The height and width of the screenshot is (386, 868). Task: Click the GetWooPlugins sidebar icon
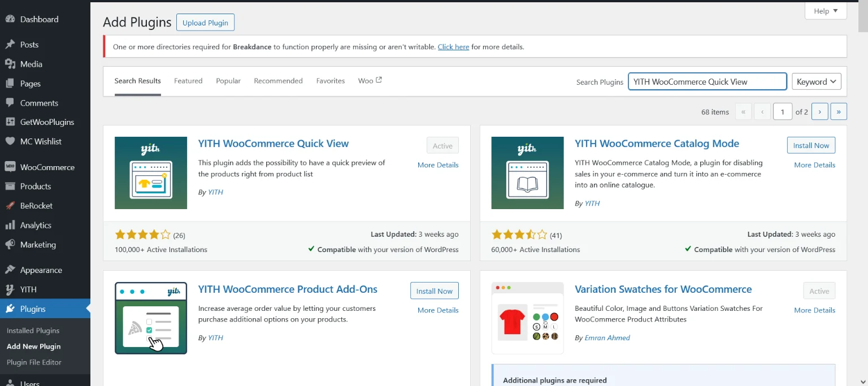coord(10,122)
